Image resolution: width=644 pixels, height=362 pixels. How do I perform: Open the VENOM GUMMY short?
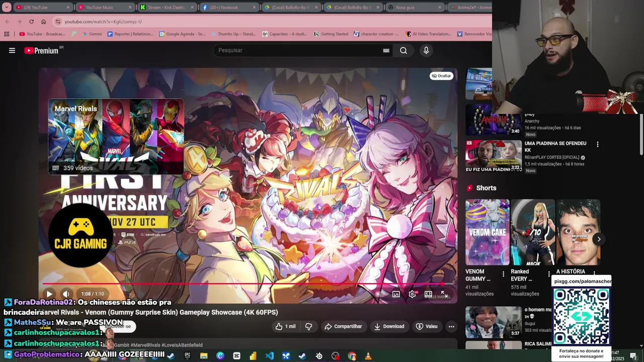[487, 232]
